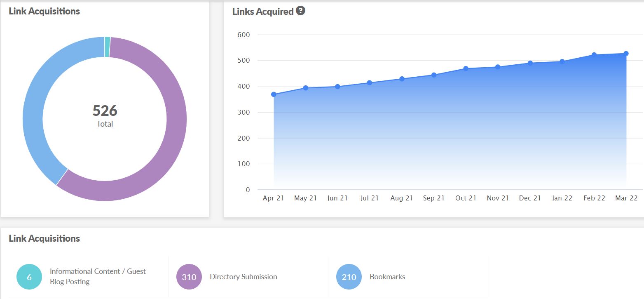Select the purple badge showing 310 links
Image resolution: width=644 pixels, height=299 pixels.
coord(189,277)
